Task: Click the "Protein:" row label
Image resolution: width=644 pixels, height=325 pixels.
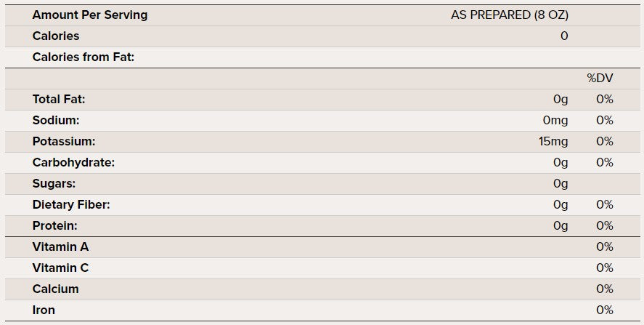Action: 54,226
